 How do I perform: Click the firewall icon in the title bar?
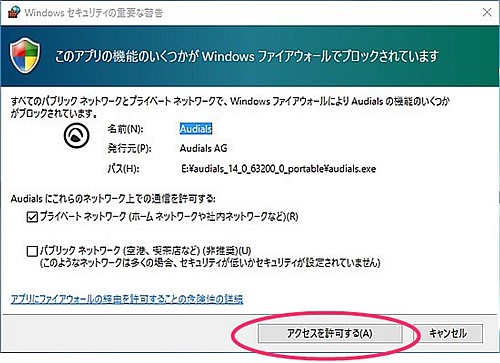pos(14,12)
